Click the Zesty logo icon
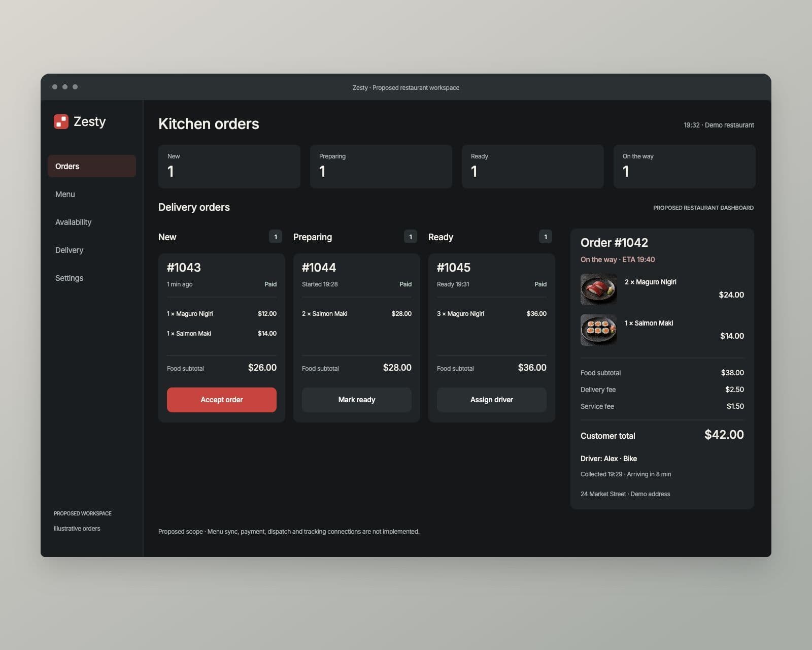 [x=61, y=121]
